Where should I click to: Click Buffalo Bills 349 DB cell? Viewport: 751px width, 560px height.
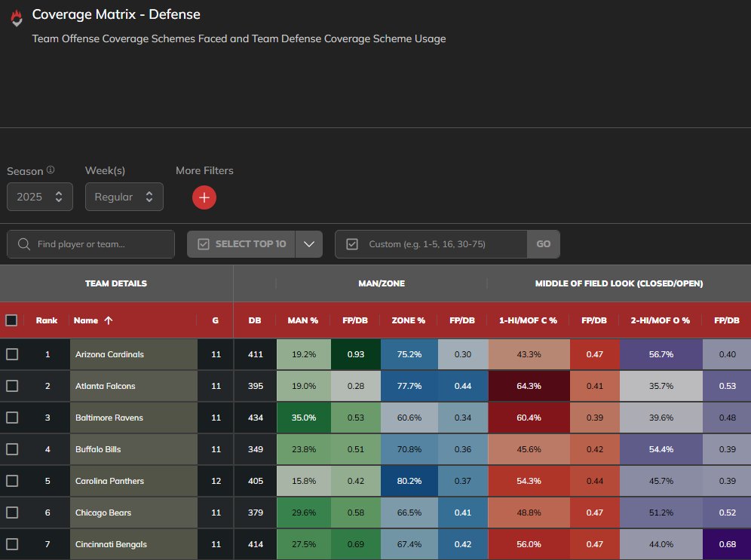coord(256,449)
